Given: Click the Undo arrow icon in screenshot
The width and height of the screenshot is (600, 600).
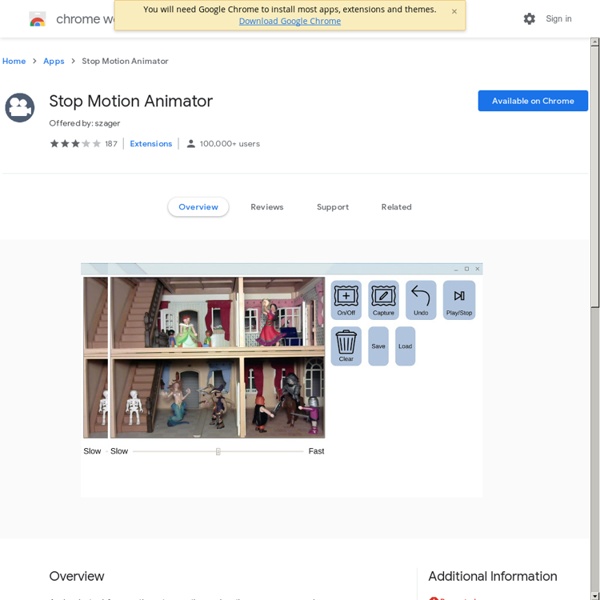Looking at the screenshot, I should (x=421, y=300).
